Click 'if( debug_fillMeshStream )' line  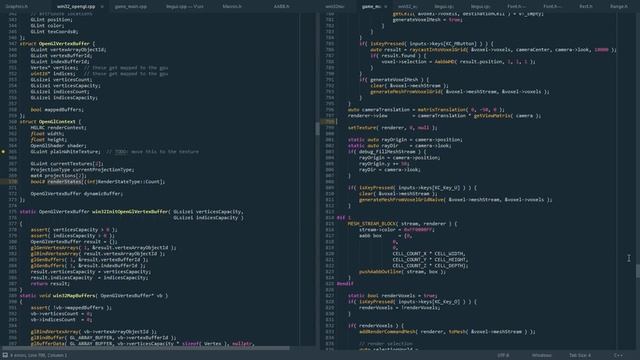tap(386, 151)
